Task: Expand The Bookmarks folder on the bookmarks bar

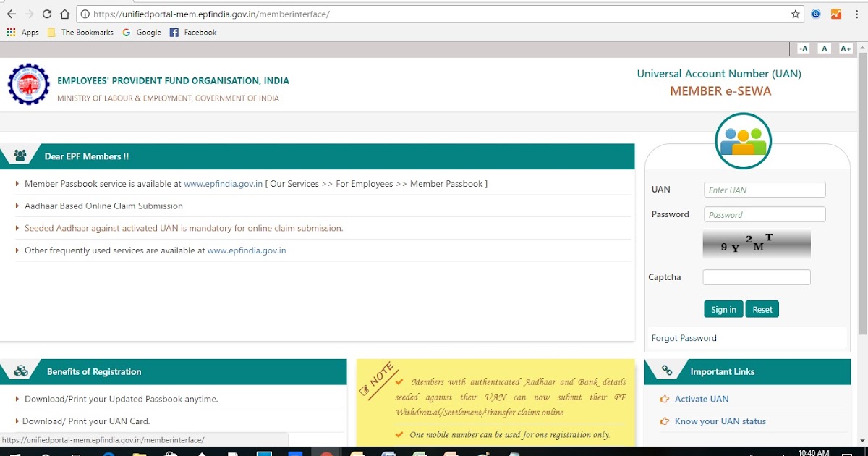Action: pyautogui.click(x=81, y=32)
